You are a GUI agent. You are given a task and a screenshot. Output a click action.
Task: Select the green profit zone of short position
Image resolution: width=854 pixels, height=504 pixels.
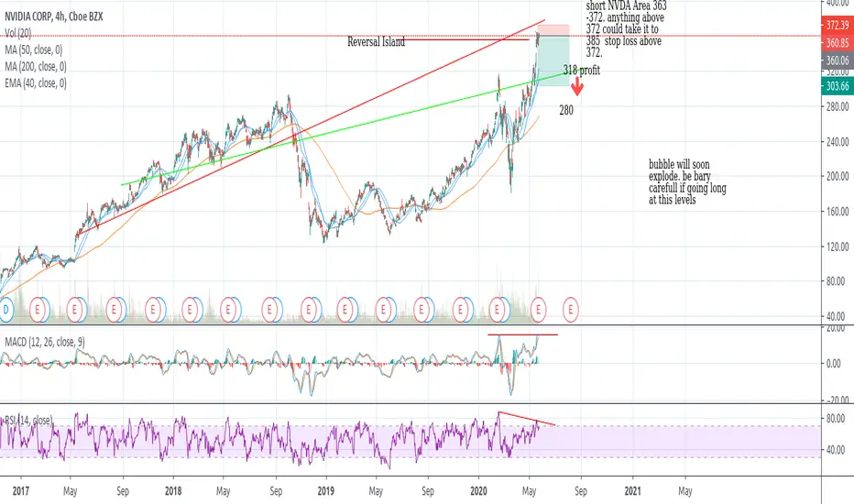tap(553, 61)
